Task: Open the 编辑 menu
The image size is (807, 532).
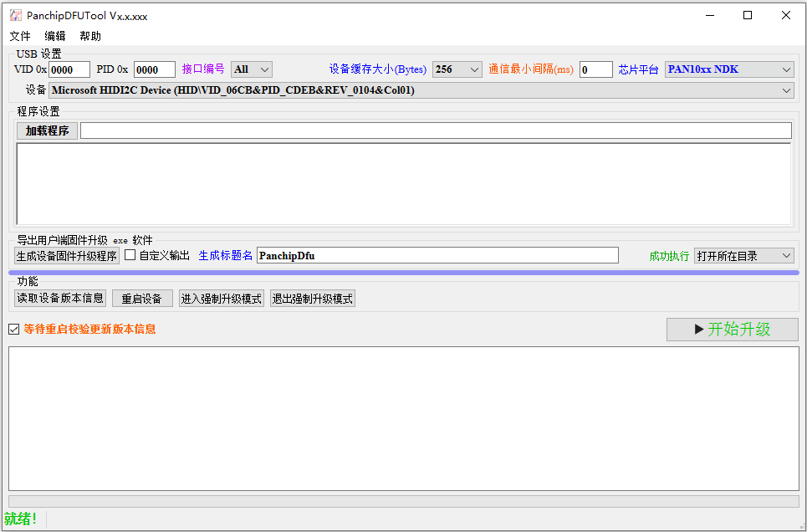Action: 55,36
